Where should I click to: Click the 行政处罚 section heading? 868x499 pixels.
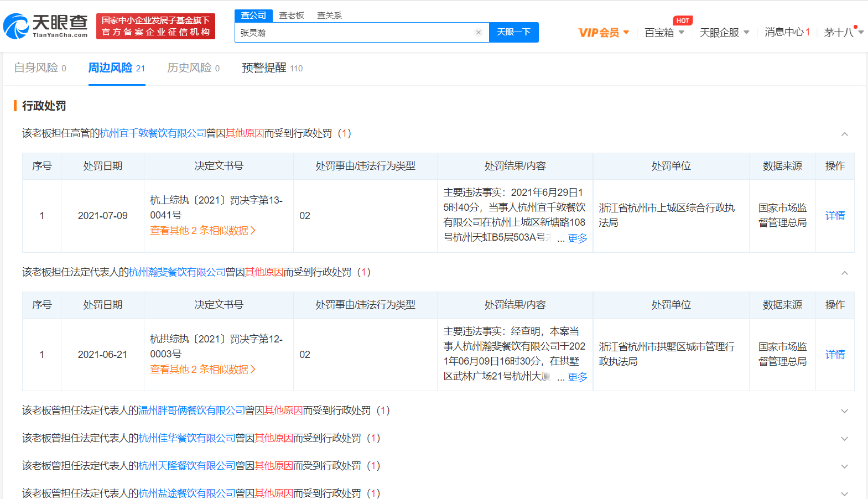tap(44, 106)
